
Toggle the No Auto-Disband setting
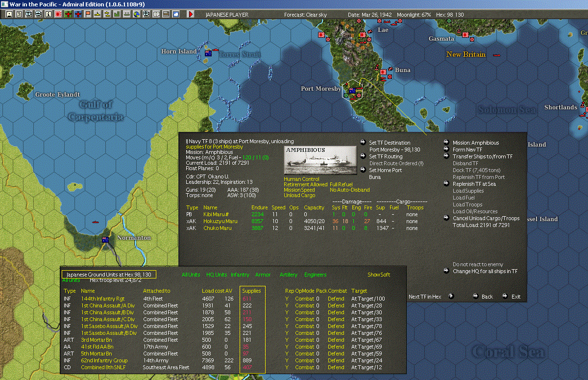pos(350,190)
